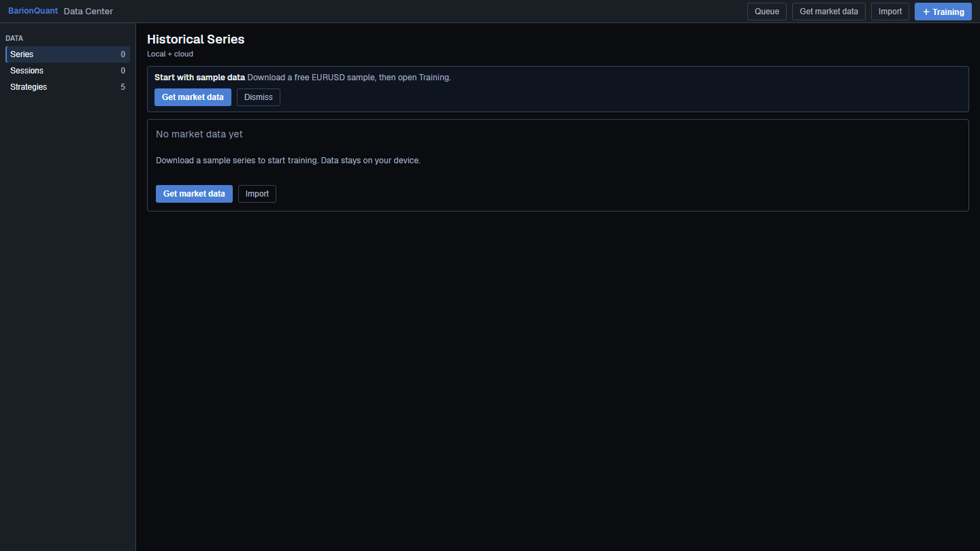
Task: Open Sessions in the sidebar
Action: coord(67,71)
